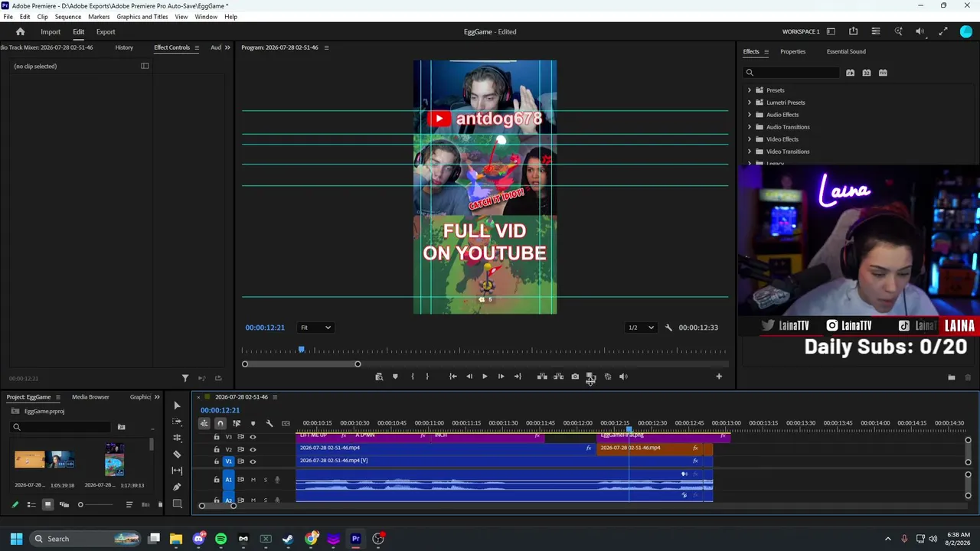This screenshot has width=980, height=551.
Task: Switch to the Media Browser tab
Action: click(x=90, y=397)
